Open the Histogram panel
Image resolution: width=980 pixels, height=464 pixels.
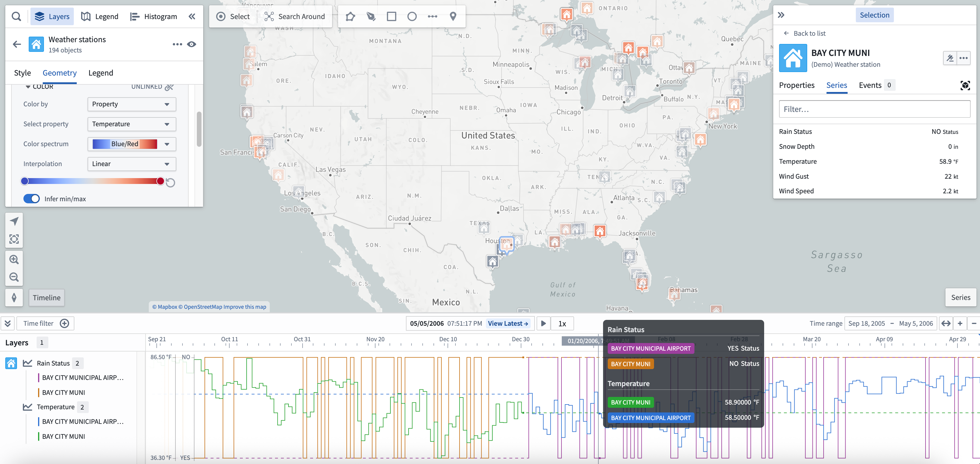153,16
